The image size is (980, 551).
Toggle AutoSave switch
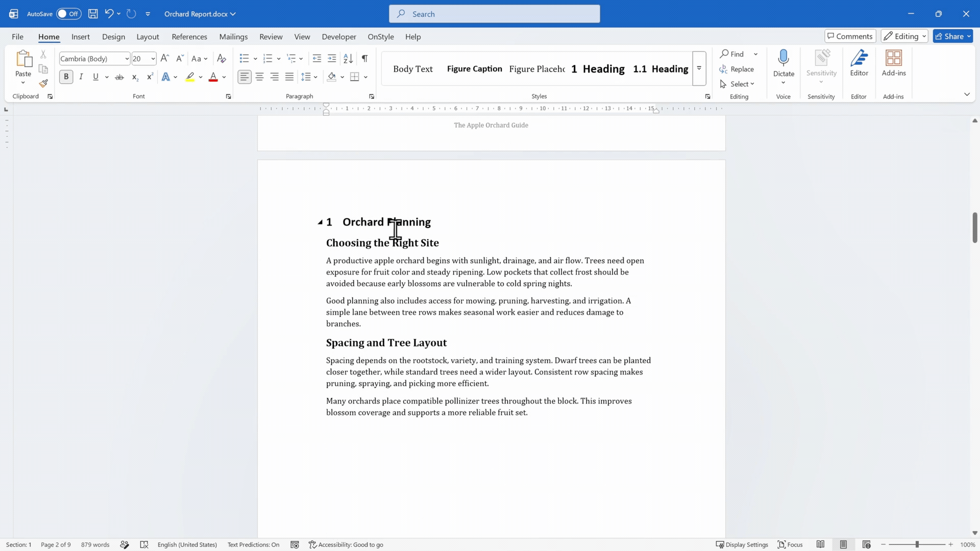pyautogui.click(x=69, y=14)
